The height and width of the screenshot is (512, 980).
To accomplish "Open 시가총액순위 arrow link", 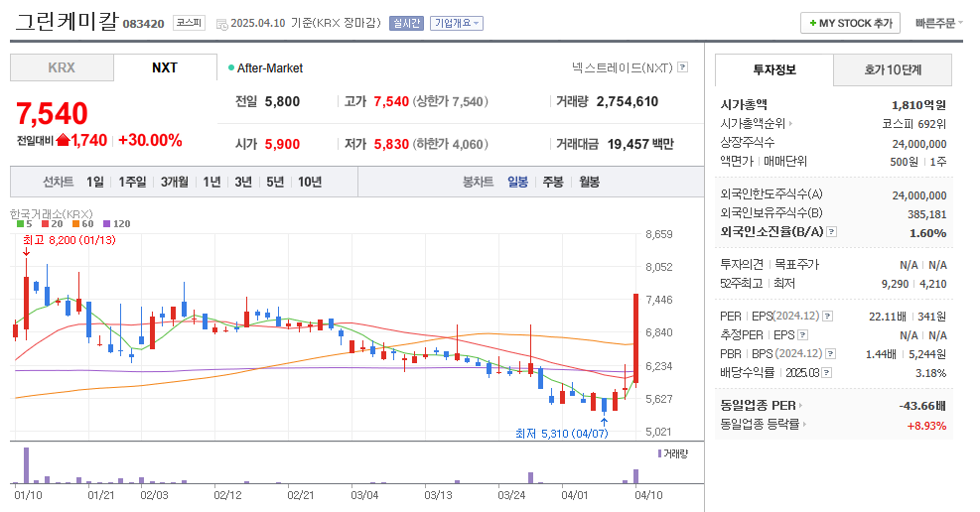I will (x=790, y=124).
